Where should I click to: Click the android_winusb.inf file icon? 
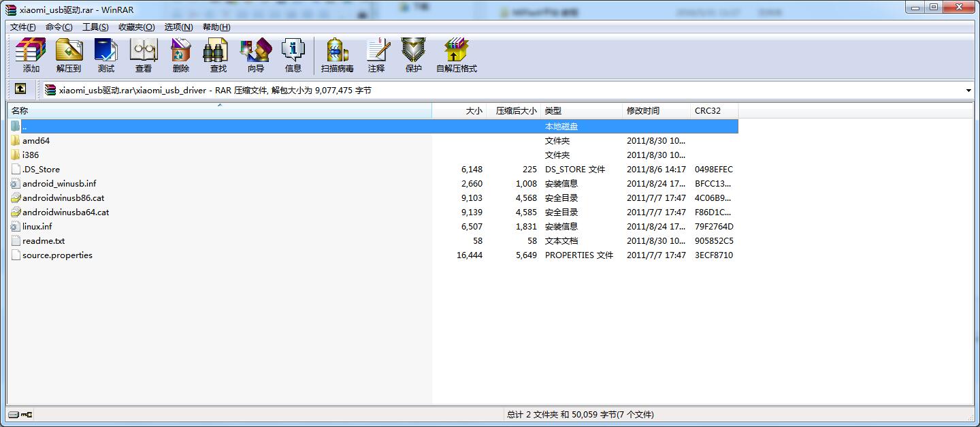click(16, 183)
